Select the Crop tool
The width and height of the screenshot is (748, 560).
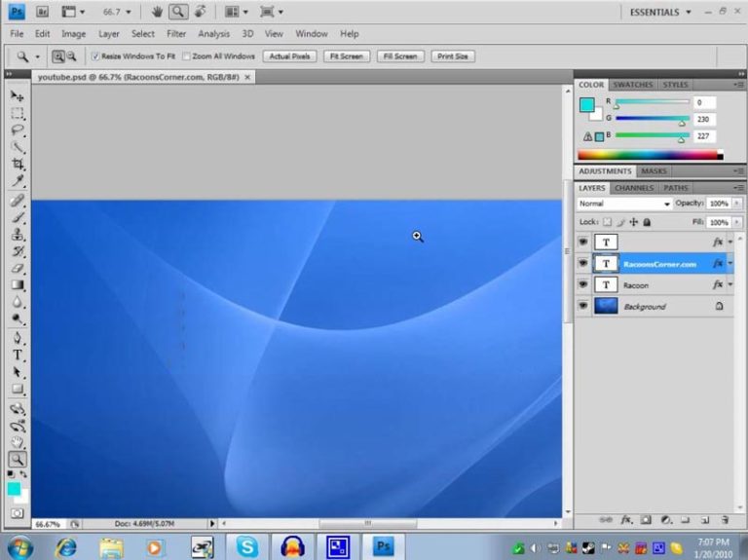coord(18,164)
